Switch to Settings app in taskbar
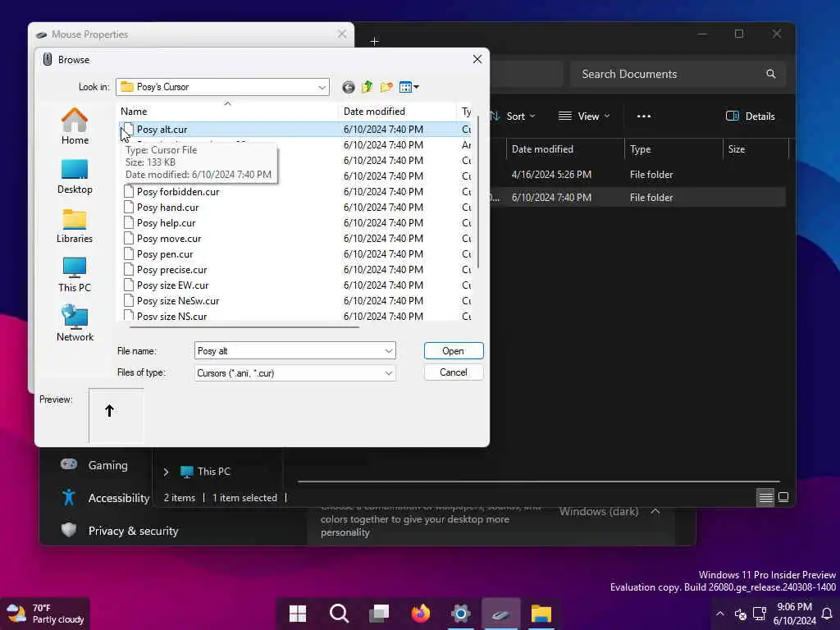The image size is (840, 630). coord(461,614)
